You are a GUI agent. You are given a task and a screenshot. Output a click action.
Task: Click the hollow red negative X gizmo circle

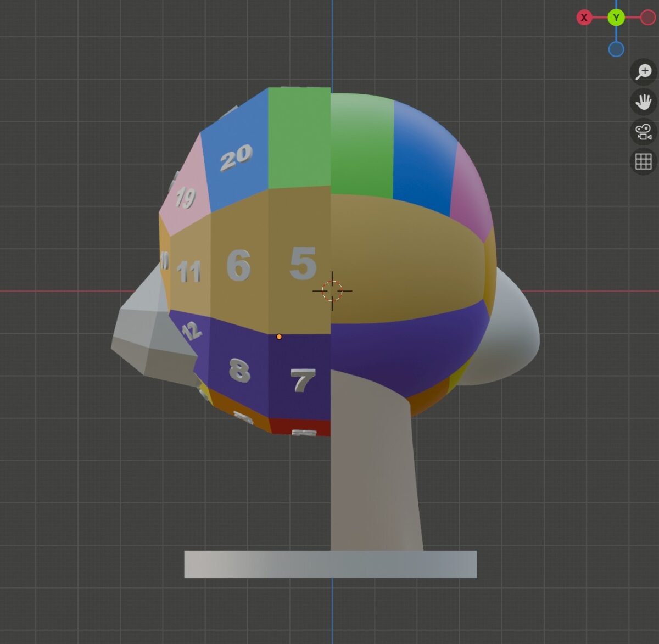tap(648, 18)
